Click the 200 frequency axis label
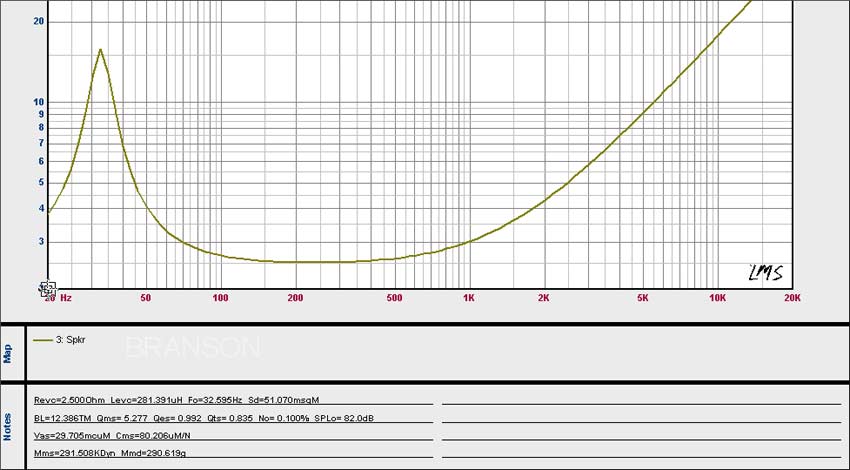850x470 pixels. 295,298
